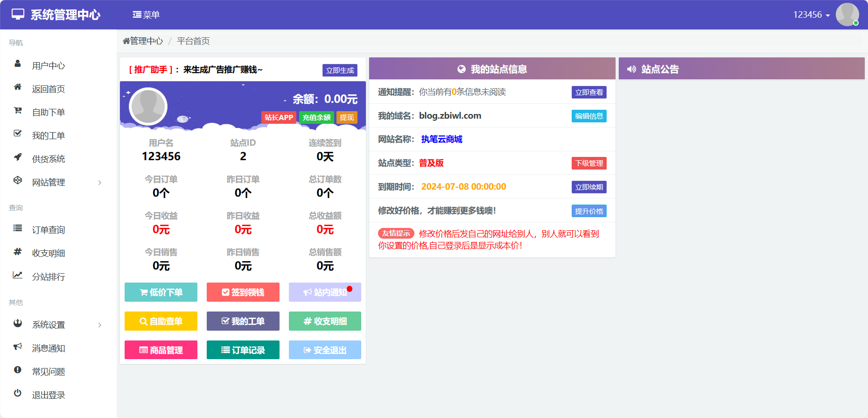Click the megaphone icon for 消息通知
868x418 pixels.
point(18,346)
